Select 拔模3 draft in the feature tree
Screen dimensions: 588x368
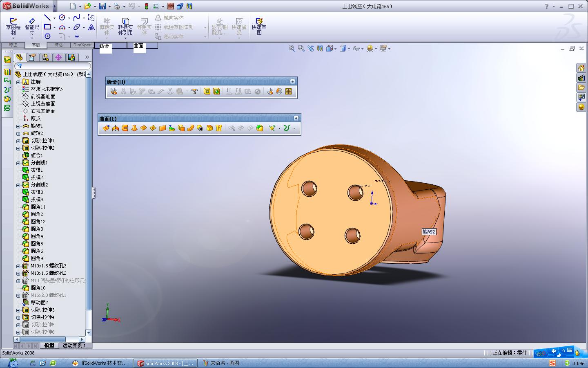coord(37,192)
